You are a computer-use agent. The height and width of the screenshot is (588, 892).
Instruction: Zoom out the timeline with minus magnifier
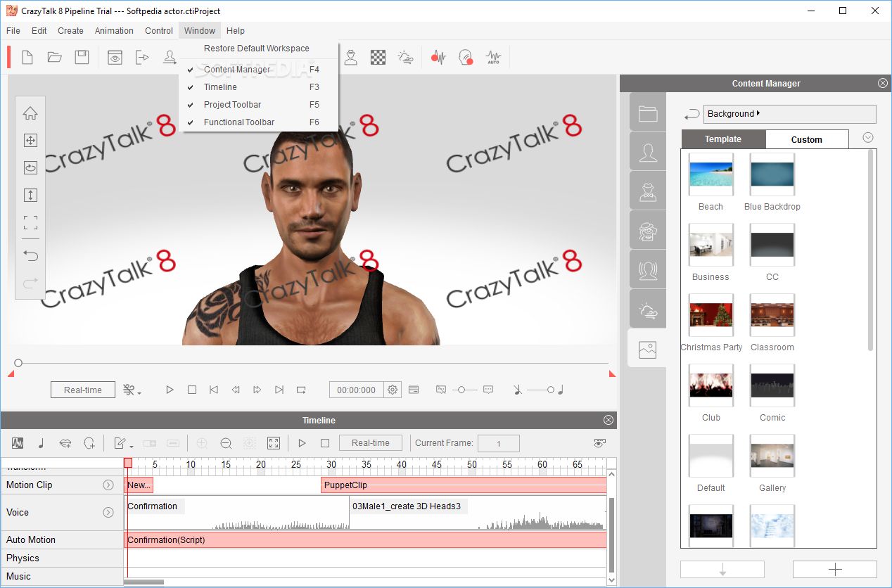pyautogui.click(x=226, y=443)
